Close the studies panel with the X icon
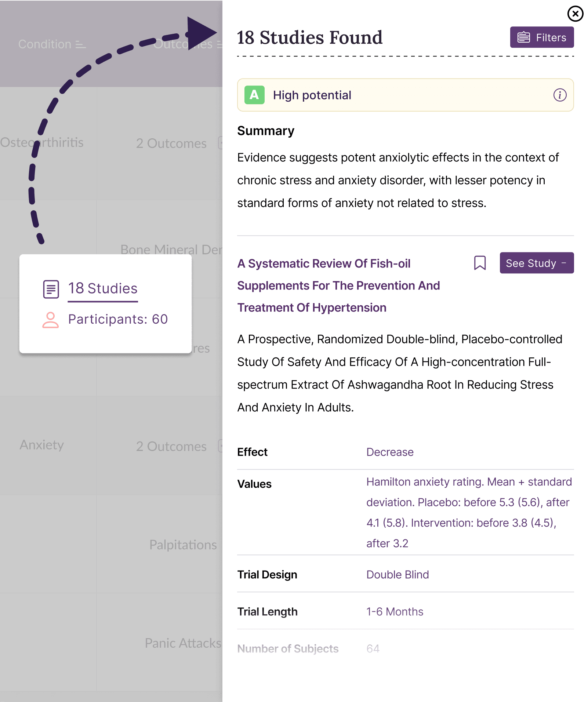 (x=575, y=14)
